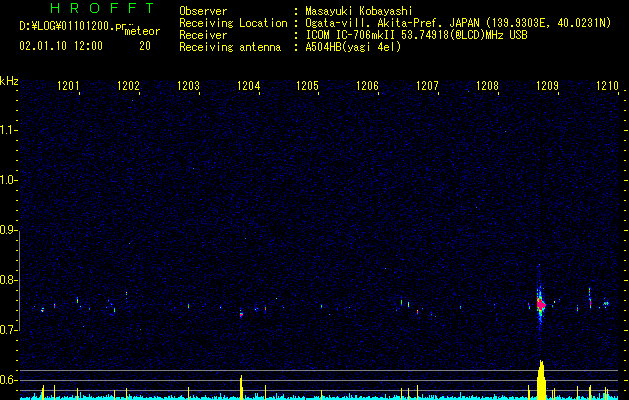629x400 pixels.
Task: Click the 0.6 kHz axis label
Action: tap(7, 380)
